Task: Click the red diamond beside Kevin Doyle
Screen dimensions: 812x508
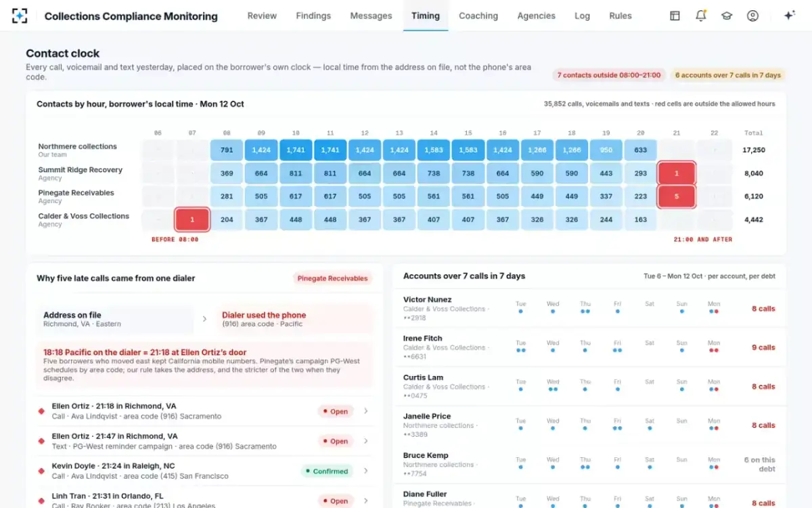Action: pos(41,471)
